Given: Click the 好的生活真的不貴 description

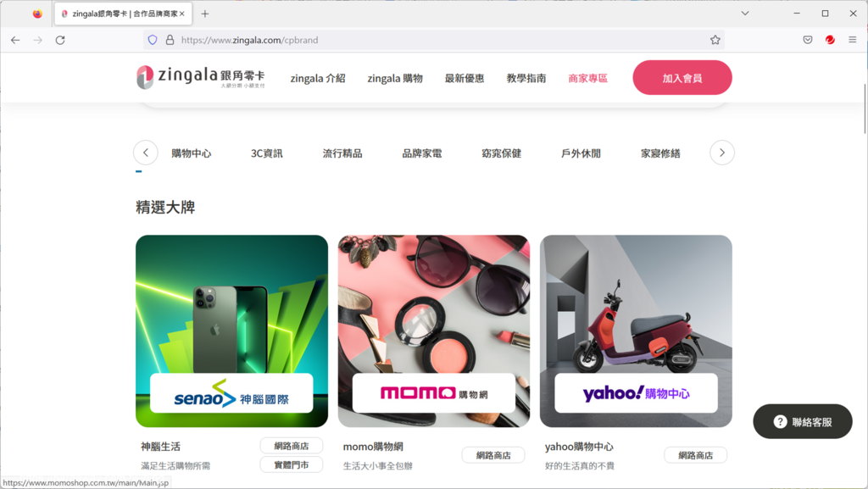Looking at the screenshot, I should pyautogui.click(x=580, y=466).
